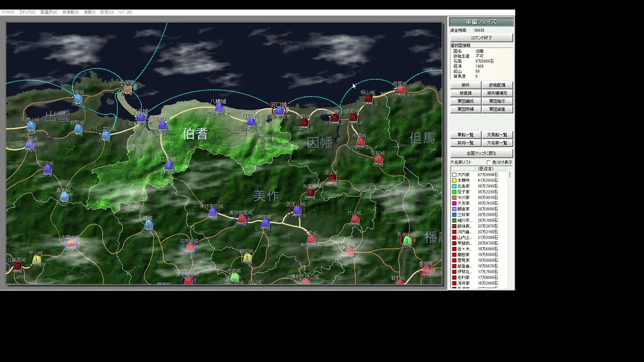Screen dimensions: 644x362
Task: Select the 美作高田城 castle icon
Action: pyautogui.click(x=212, y=213)
